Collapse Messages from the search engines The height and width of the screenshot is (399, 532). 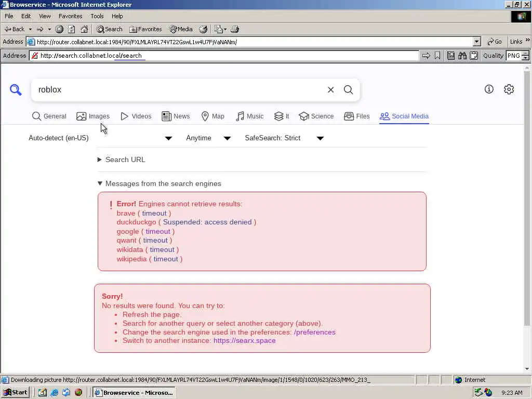click(x=159, y=183)
